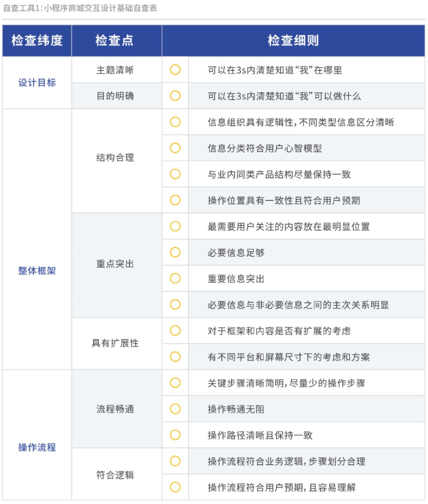Tick circle beside 操作位置具有一致性
The height and width of the screenshot is (504, 428).
point(175,200)
